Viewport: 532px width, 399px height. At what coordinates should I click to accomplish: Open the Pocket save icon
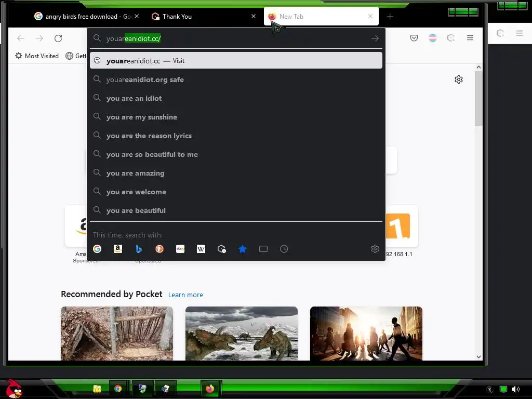coord(414,38)
